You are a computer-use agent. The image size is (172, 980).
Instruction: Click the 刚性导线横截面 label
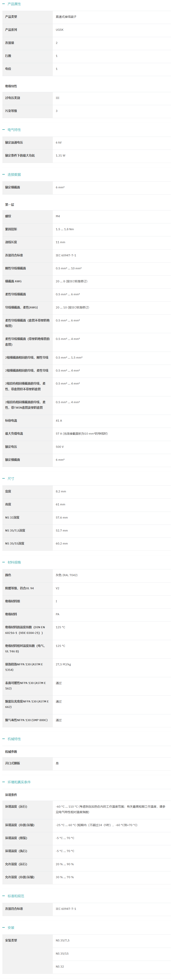(x=16, y=268)
